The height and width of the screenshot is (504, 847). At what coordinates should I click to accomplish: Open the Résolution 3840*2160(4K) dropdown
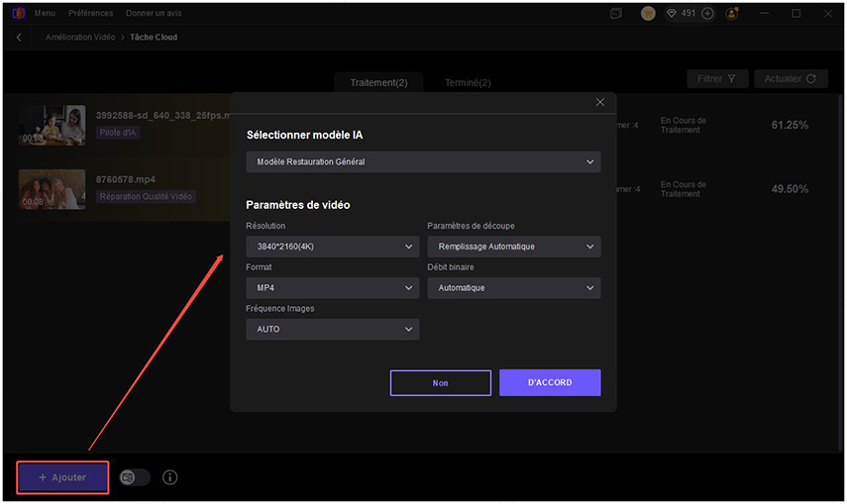pyautogui.click(x=332, y=247)
